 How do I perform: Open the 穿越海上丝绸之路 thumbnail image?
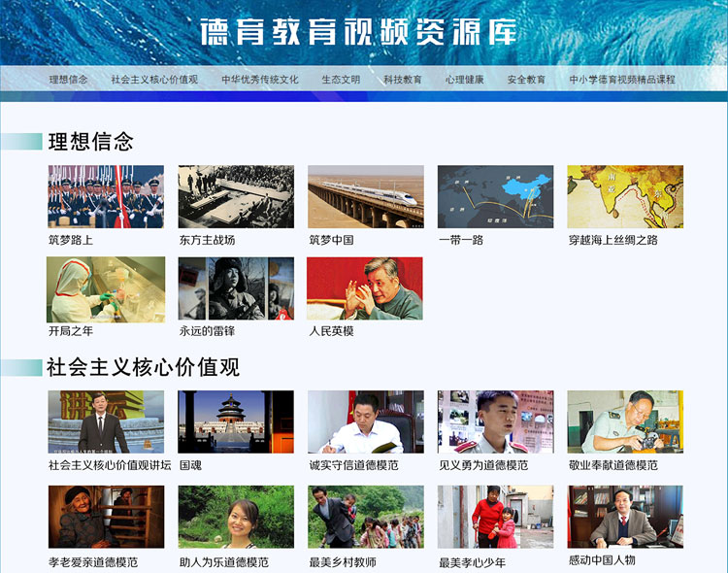pos(625,196)
